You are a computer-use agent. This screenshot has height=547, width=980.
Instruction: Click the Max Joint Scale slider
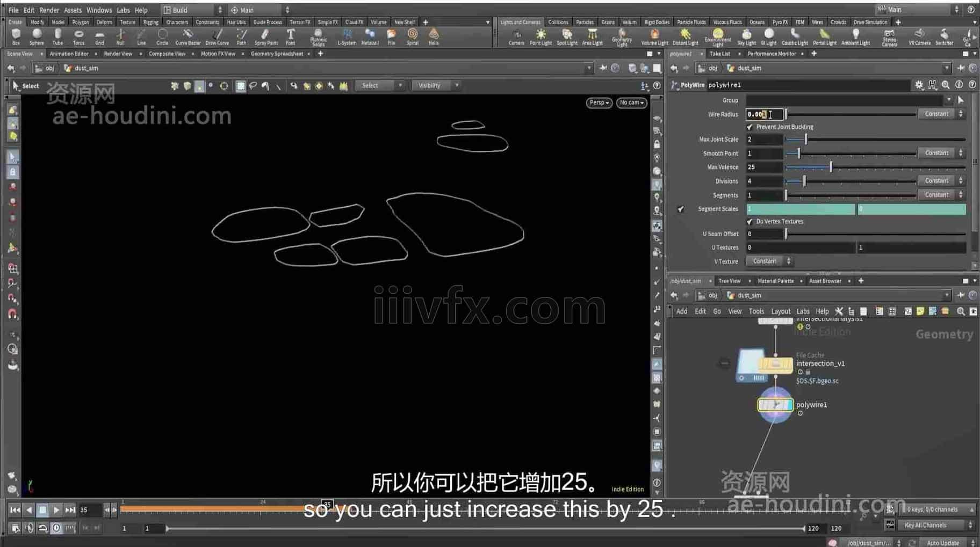tap(876, 140)
